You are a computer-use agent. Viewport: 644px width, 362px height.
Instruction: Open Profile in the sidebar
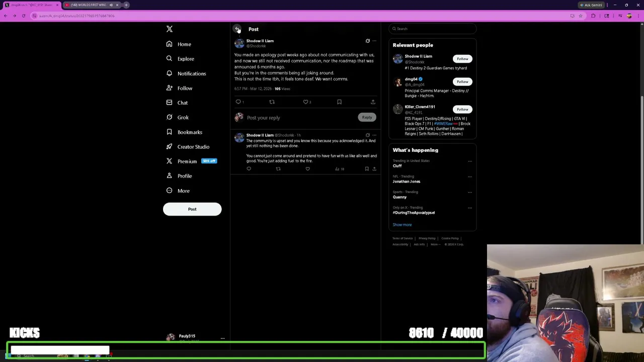(179, 176)
